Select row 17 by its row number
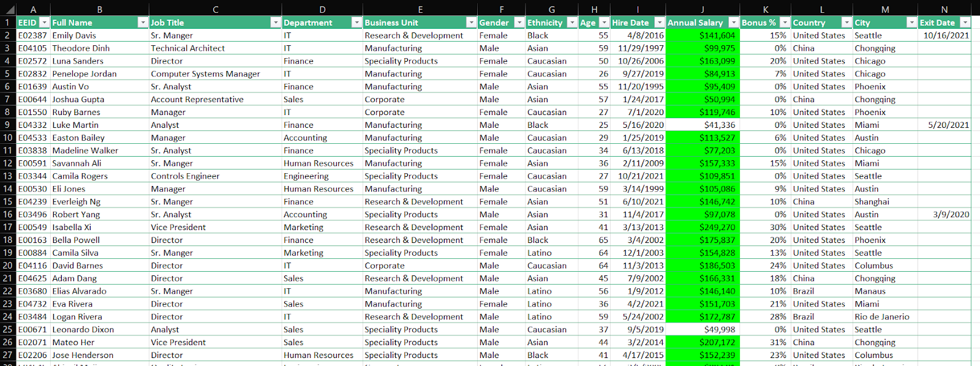 click(7, 227)
